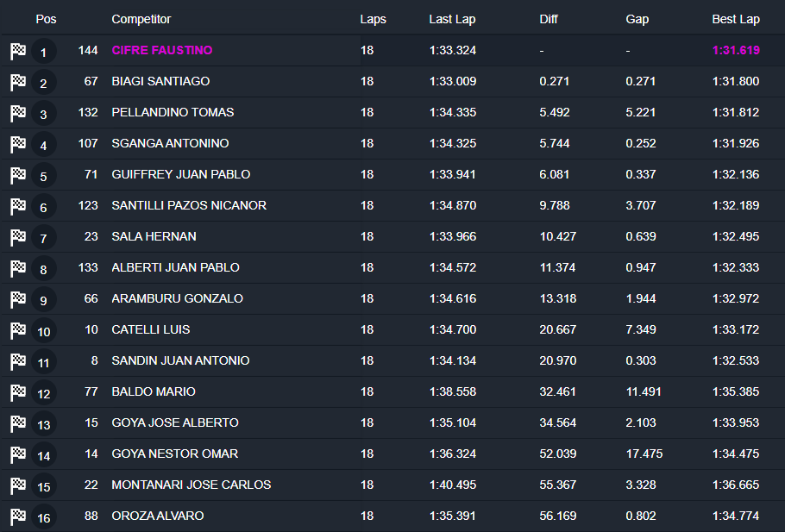Click the highlighted best lap time 1:31.619
Image resolution: width=785 pixels, height=532 pixels.
[x=736, y=50]
